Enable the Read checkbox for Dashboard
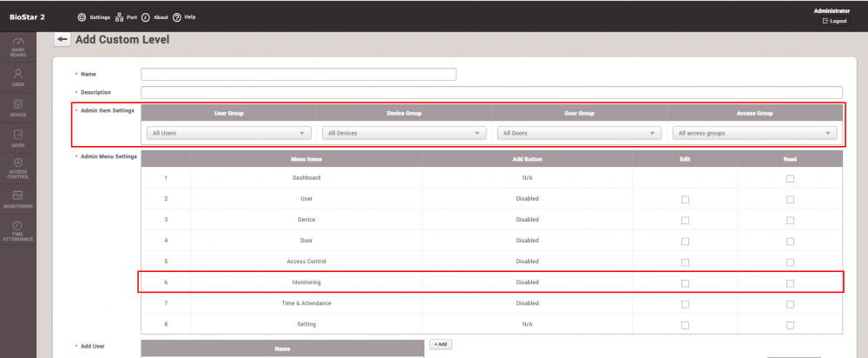 click(789, 178)
